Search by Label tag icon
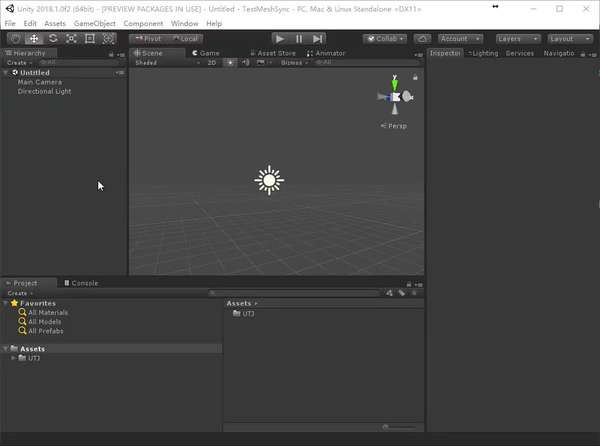The height and width of the screenshot is (446, 600). pos(402,293)
